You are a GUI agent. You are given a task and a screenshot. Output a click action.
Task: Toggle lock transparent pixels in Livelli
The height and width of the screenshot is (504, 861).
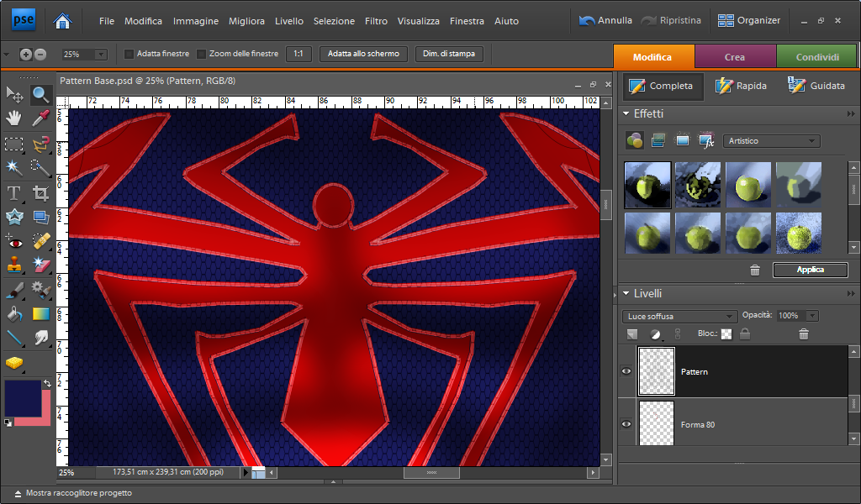click(726, 334)
